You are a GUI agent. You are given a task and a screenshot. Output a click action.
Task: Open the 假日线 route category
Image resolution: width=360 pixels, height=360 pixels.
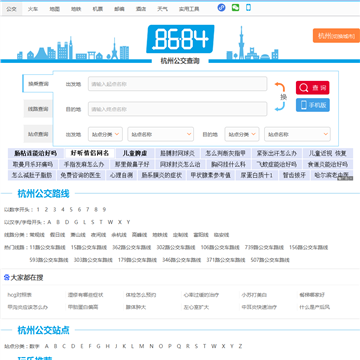click(x=57, y=235)
